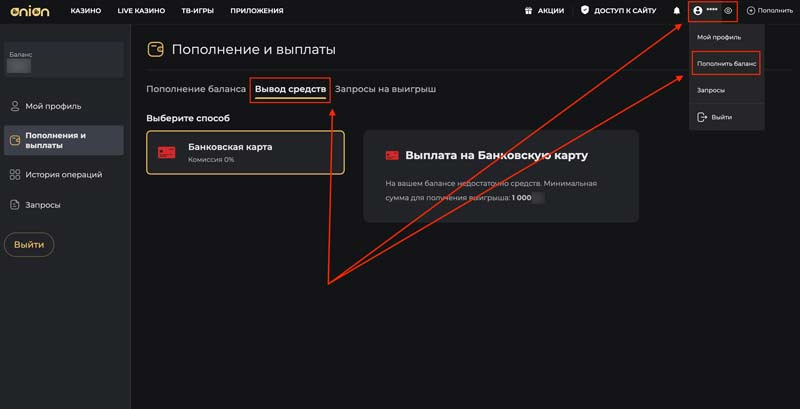Viewport: 800px width, 409px height.
Task: Click the Onion logo in header
Action: [27, 11]
